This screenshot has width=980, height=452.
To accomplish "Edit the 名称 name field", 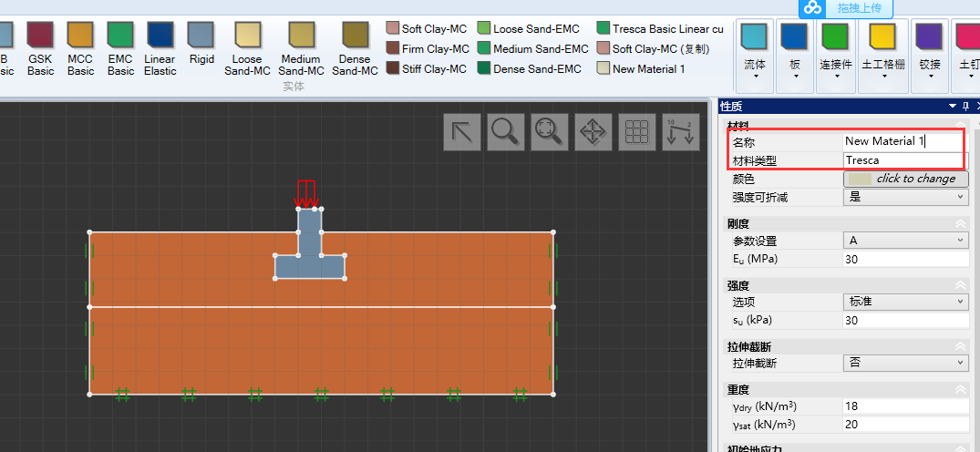I will click(903, 141).
